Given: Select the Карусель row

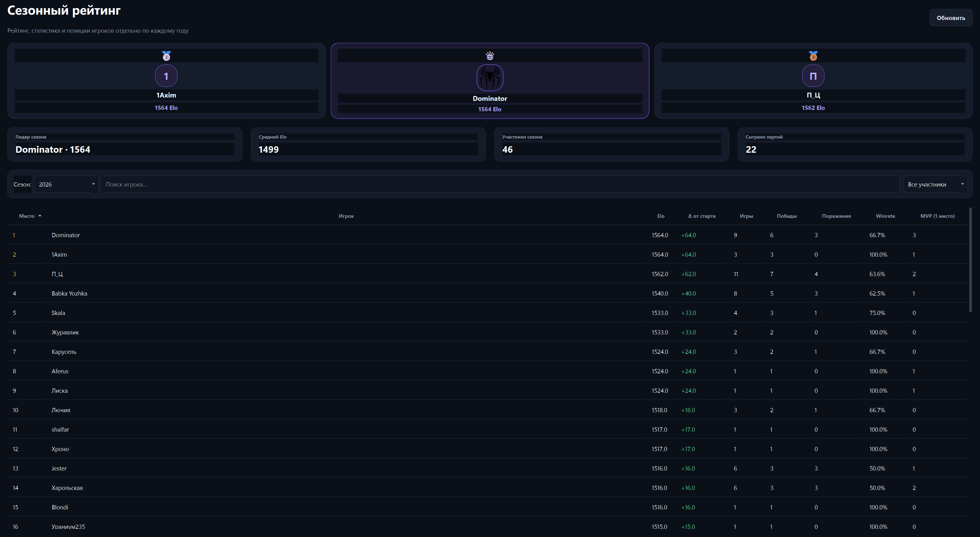Looking at the screenshot, I should [x=488, y=351].
